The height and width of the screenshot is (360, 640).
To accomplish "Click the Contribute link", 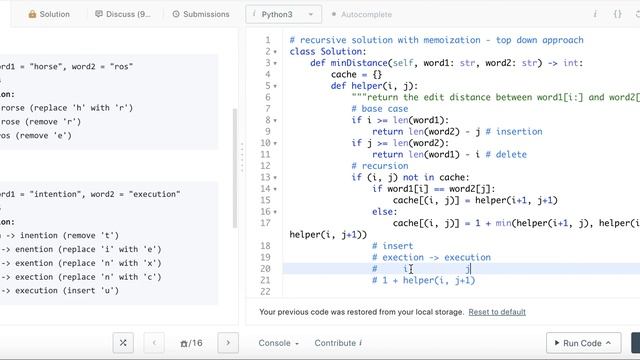I will pos(338,343).
